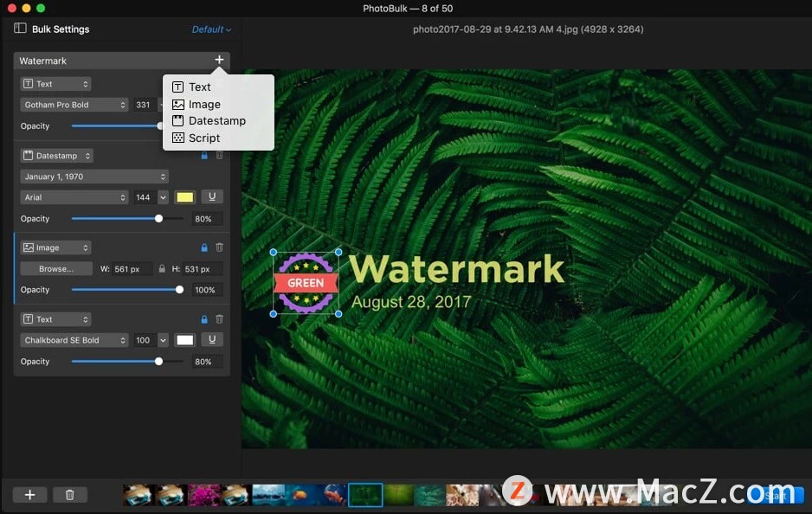Choose Datestamp from the add watermark menu

[217, 120]
